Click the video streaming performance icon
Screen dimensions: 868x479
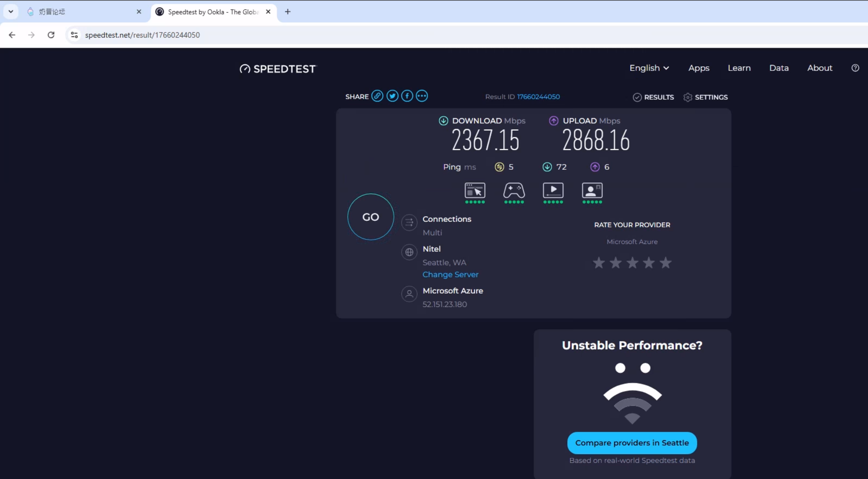click(x=553, y=190)
